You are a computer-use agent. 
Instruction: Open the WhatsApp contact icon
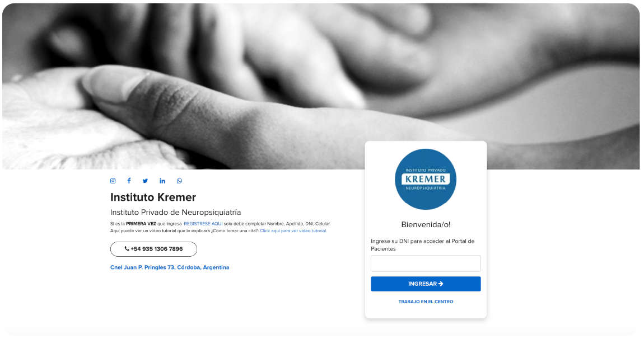(x=180, y=181)
